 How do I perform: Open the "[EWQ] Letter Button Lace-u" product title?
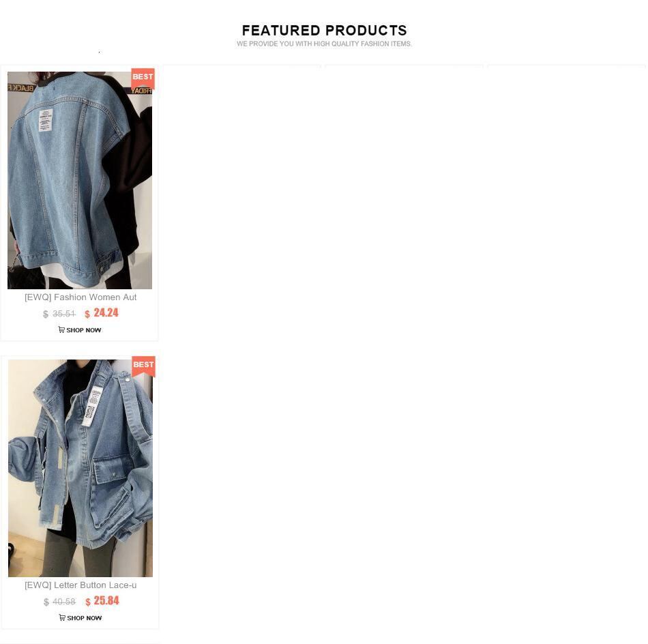point(80,585)
